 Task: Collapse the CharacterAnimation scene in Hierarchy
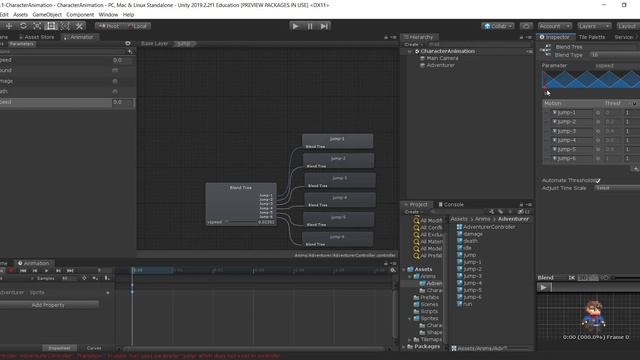(x=410, y=52)
